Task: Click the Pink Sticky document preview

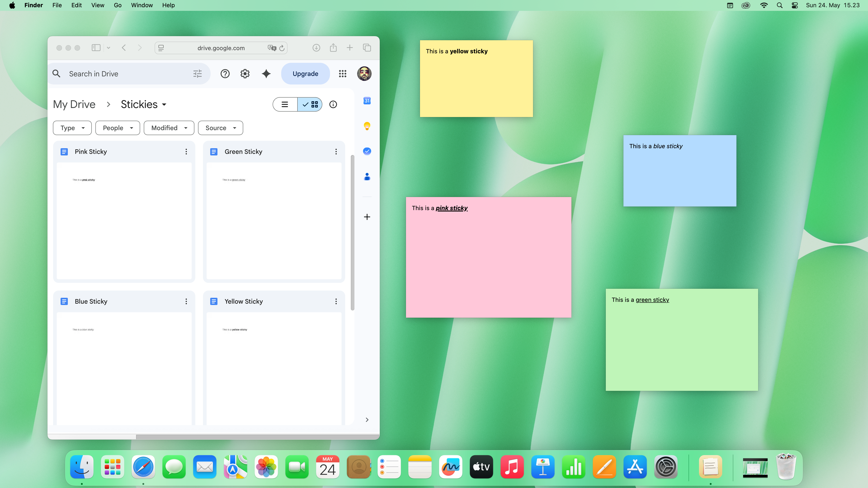Action: click(124, 221)
